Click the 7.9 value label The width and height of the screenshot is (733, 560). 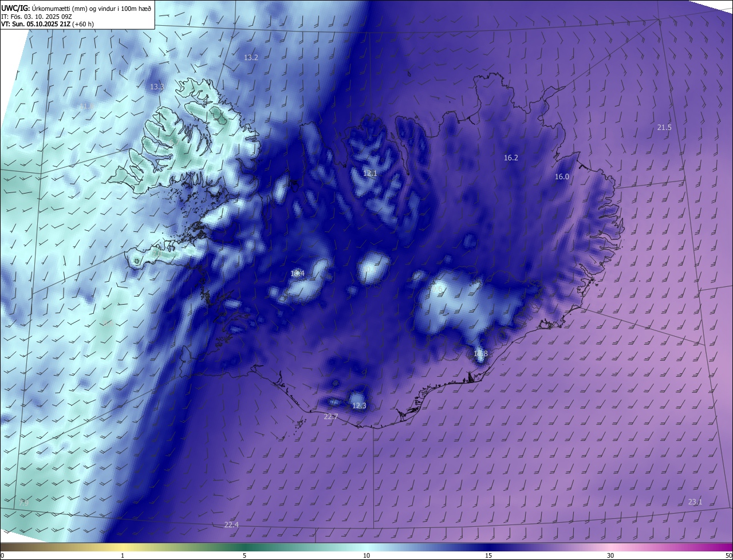point(24,503)
